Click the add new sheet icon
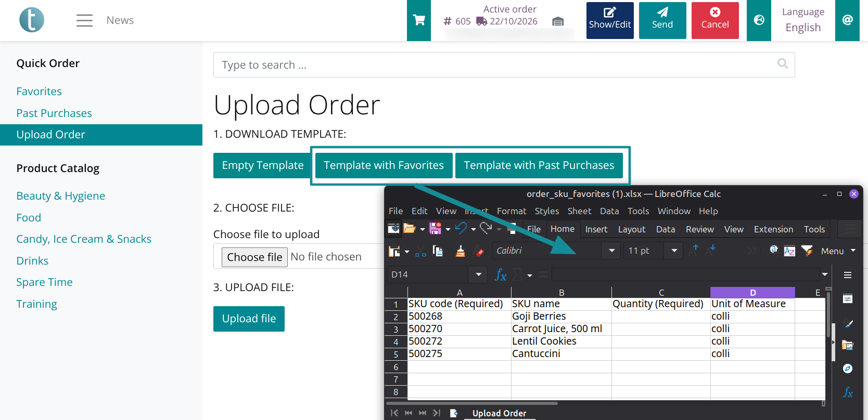 [454, 413]
